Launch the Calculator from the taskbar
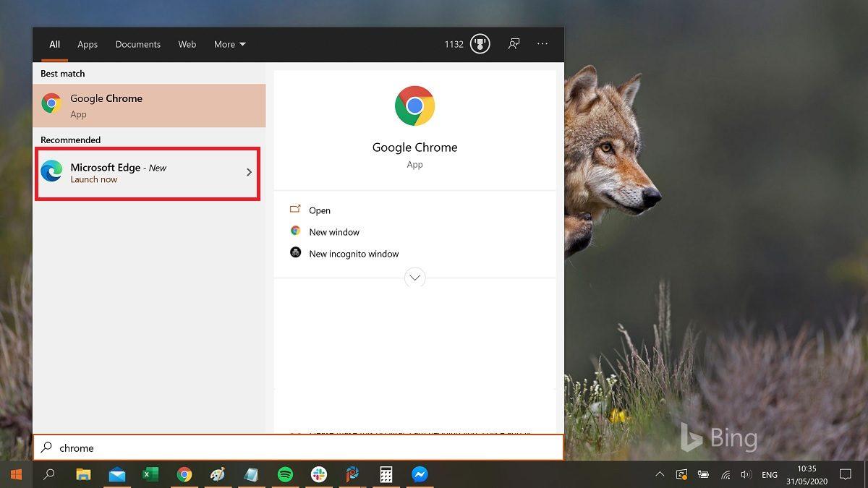 [386, 475]
